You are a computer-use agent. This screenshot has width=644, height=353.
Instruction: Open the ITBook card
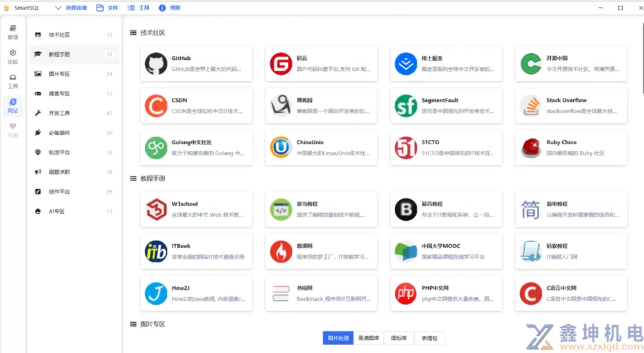pos(196,251)
